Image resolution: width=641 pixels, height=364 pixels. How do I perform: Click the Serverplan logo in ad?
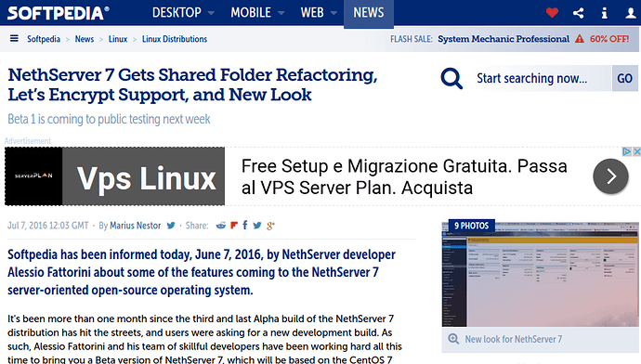pos(33,175)
